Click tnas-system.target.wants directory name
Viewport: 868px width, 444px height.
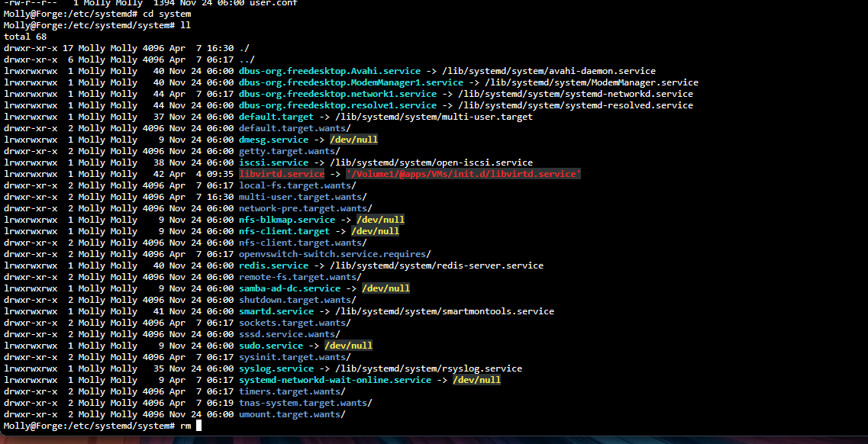click(303, 403)
